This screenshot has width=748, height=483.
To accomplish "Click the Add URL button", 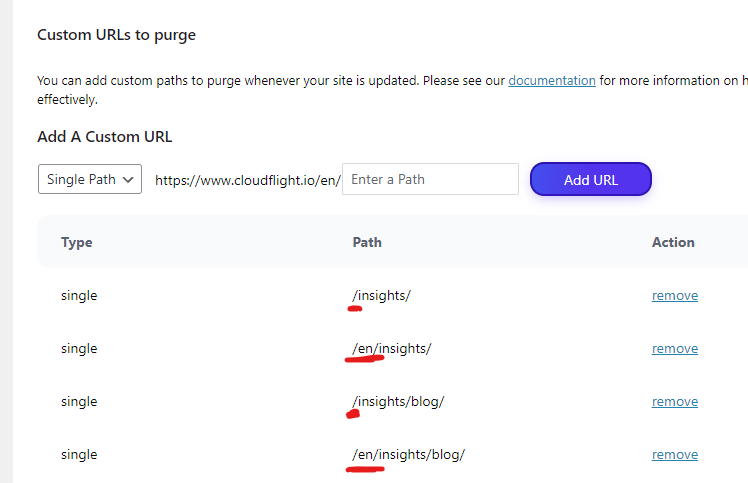I will (591, 179).
